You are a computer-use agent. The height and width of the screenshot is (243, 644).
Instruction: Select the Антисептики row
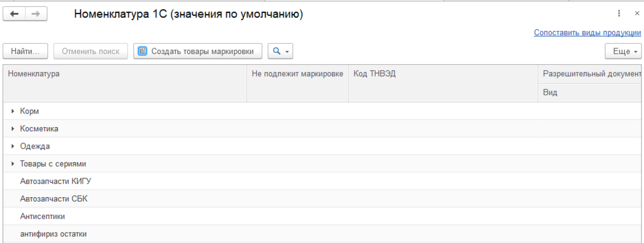tap(42, 216)
